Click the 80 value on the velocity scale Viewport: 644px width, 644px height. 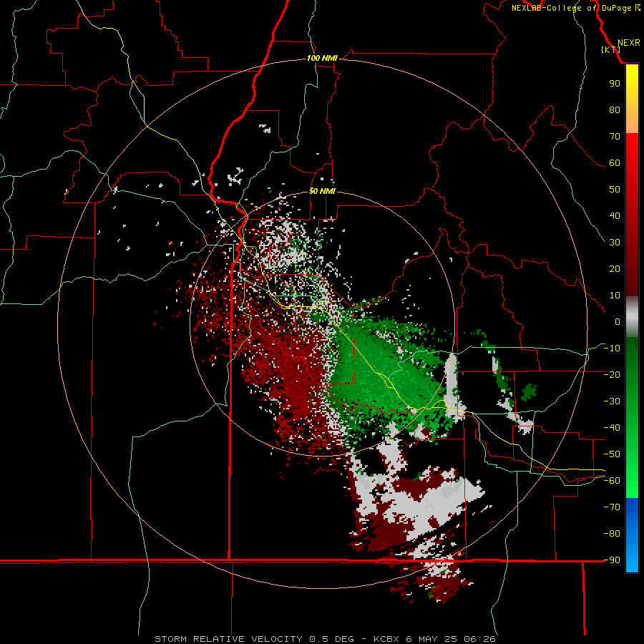tap(615, 109)
